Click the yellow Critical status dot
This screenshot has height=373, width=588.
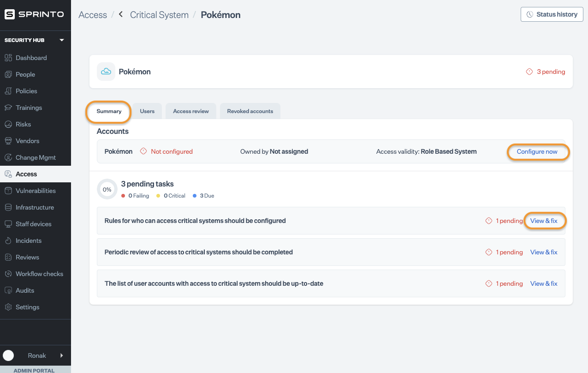159,196
